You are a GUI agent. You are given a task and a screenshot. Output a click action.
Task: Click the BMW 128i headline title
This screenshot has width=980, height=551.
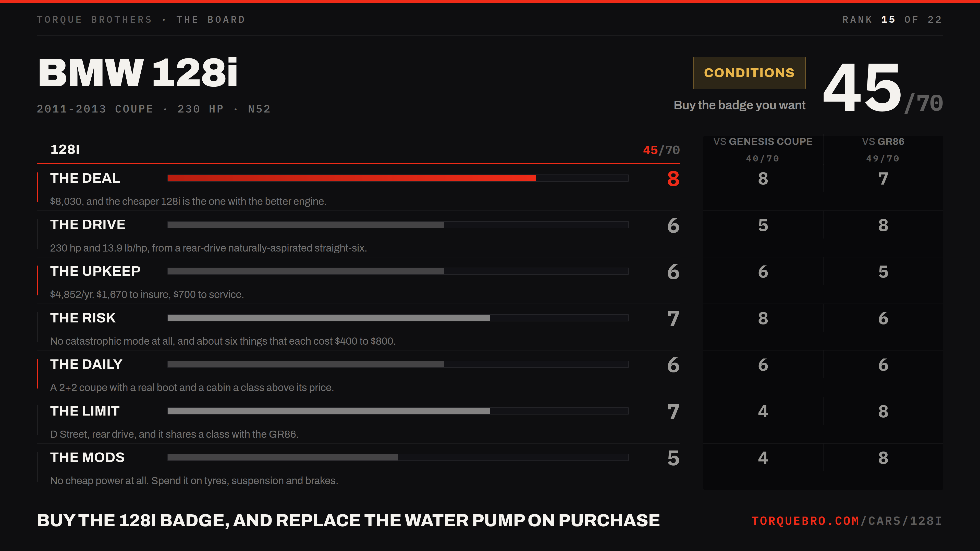click(x=138, y=73)
